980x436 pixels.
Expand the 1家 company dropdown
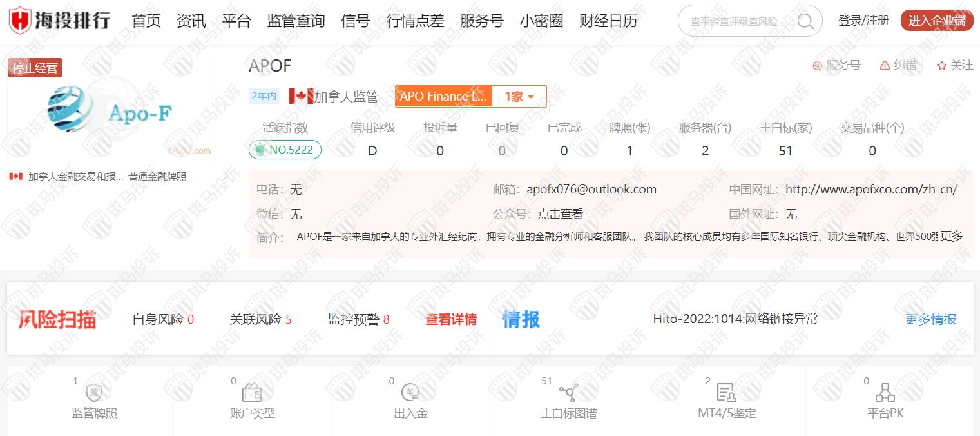tap(519, 97)
